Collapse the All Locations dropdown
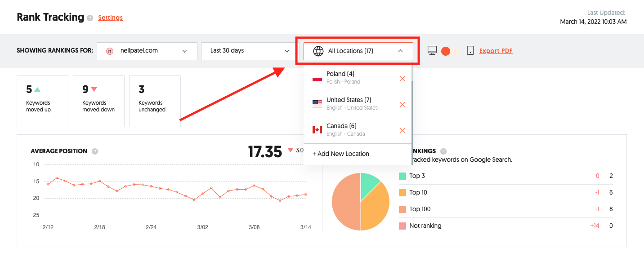644x257 pixels. (x=400, y=51)
